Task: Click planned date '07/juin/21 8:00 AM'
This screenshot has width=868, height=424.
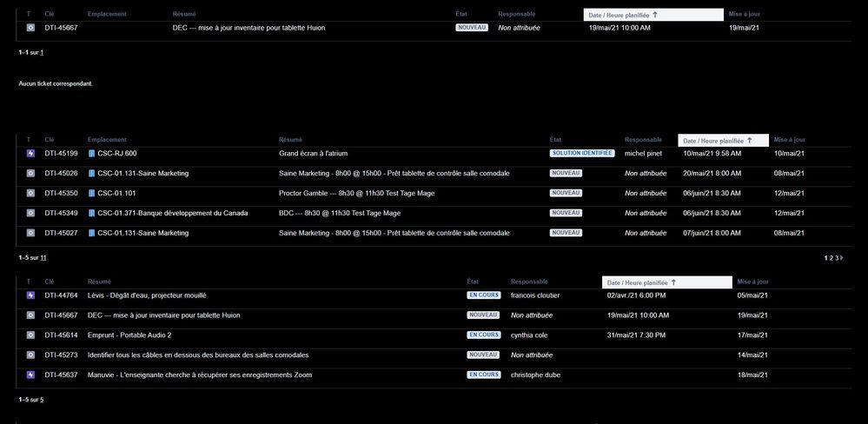Action: click(712, 233)
